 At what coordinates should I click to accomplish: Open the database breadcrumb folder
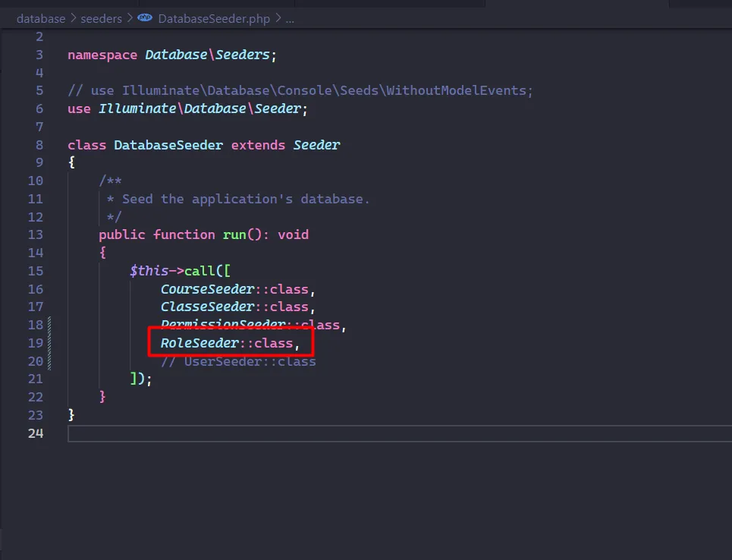tap(41, 18)
